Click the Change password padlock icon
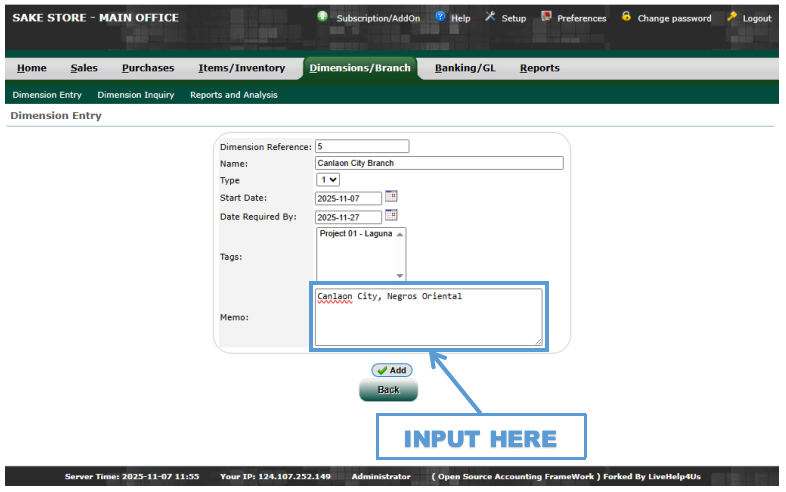This screenshot has width=786, height=492. coord(626,17)
